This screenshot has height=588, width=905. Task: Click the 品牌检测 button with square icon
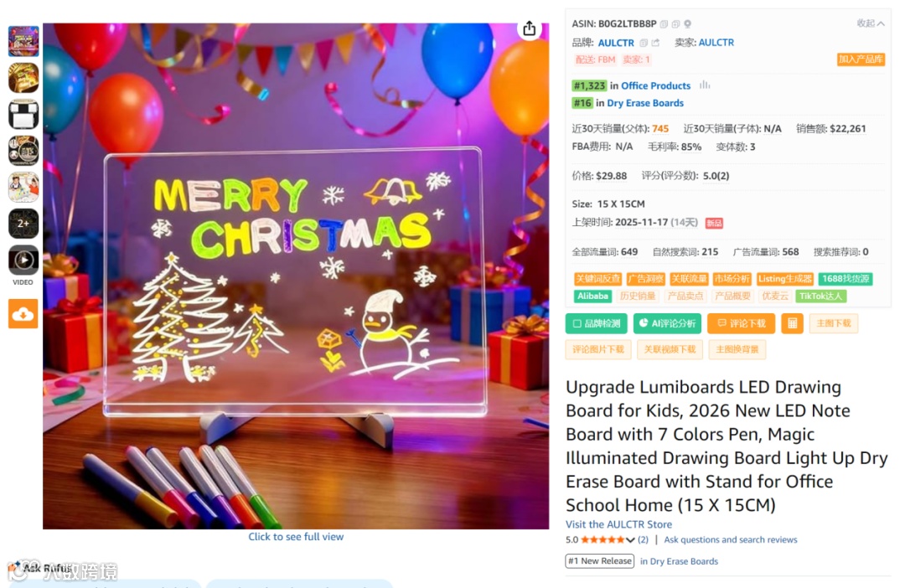pos(597,323)
